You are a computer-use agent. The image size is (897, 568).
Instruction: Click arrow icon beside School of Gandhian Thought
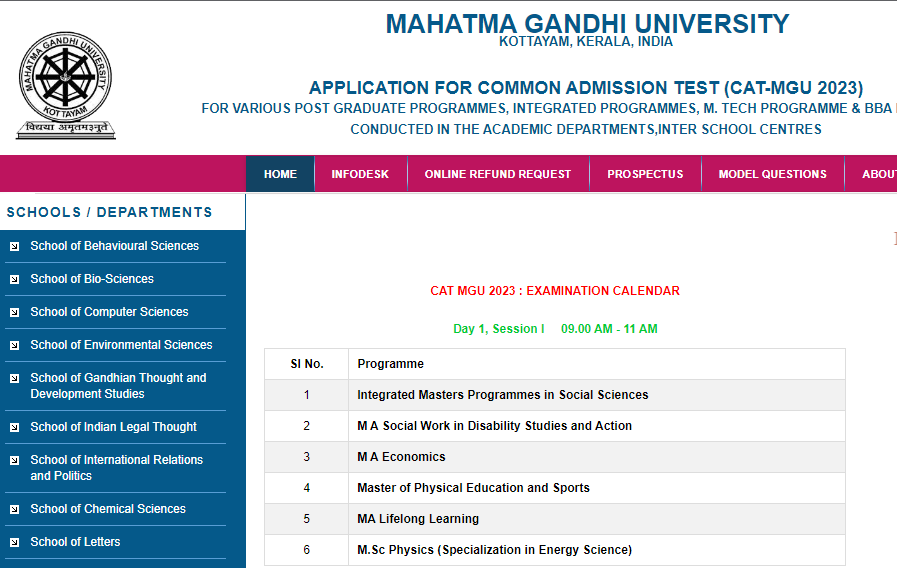click(x=15, y=379)
